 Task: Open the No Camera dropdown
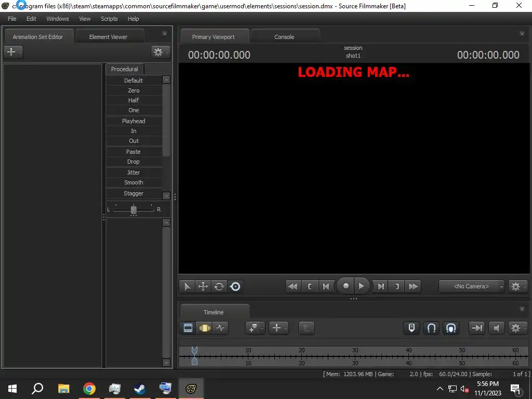coord(472,286)
